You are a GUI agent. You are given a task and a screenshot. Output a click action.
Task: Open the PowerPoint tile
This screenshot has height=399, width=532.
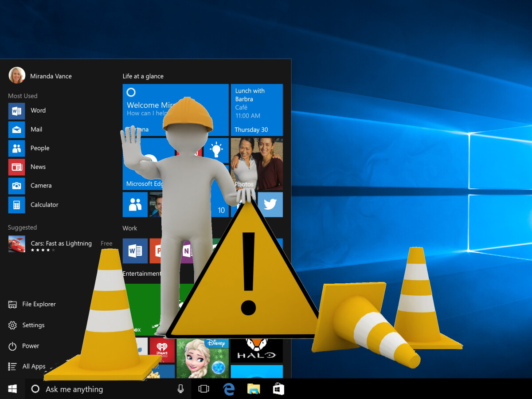point(160,250)
